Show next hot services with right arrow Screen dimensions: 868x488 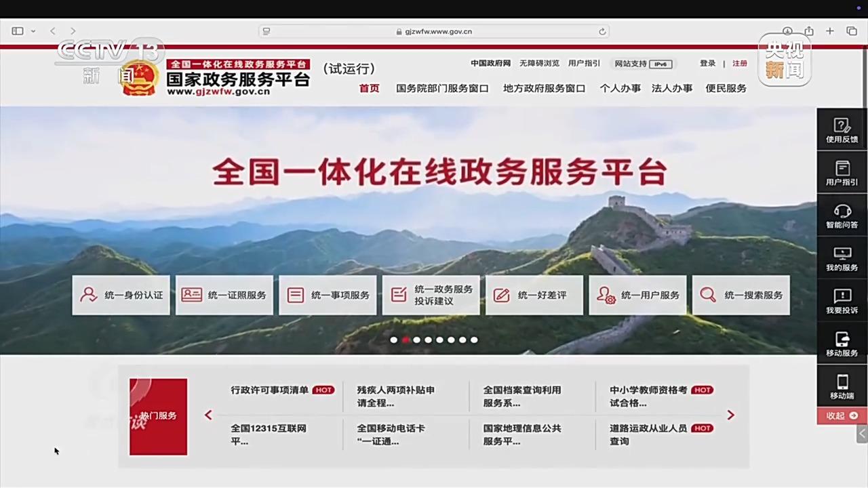tap(730, 415)
